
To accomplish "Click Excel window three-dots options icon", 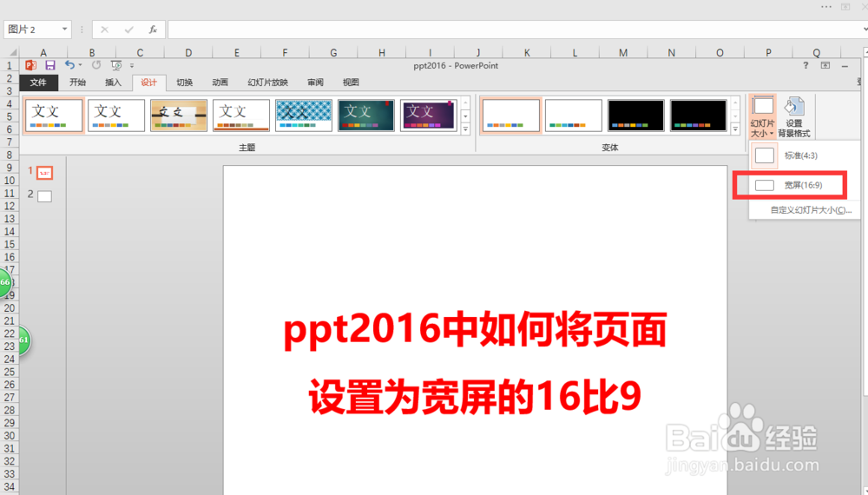I will click(826, 7).
